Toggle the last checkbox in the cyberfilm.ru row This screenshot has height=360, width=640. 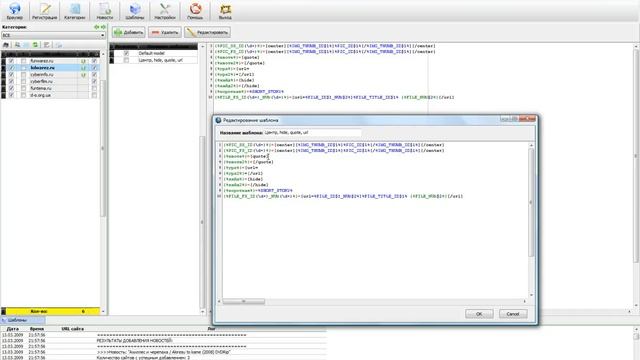click(94, 82)
